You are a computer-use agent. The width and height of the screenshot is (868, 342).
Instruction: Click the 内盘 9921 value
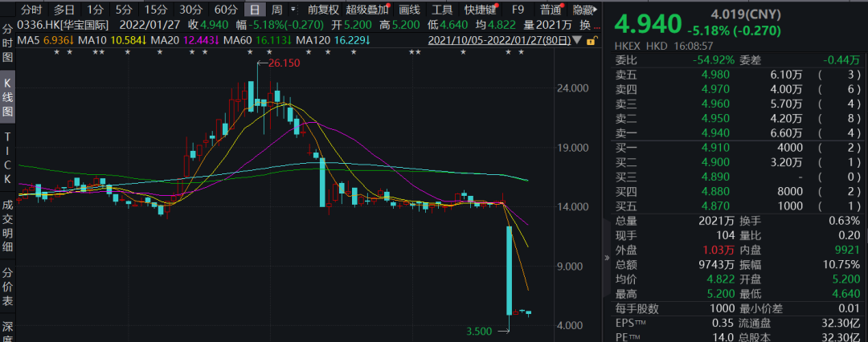[x=847, y=250]
